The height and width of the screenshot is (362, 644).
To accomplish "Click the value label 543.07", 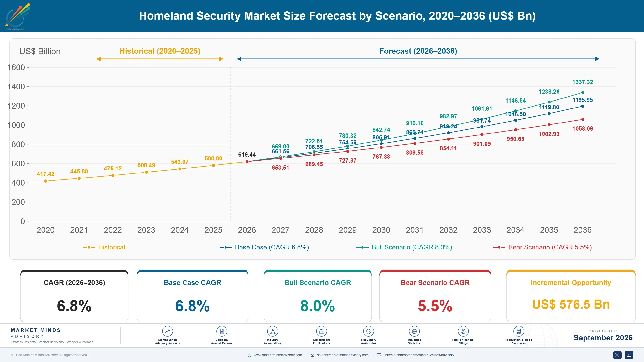I will tap(180, 162).
